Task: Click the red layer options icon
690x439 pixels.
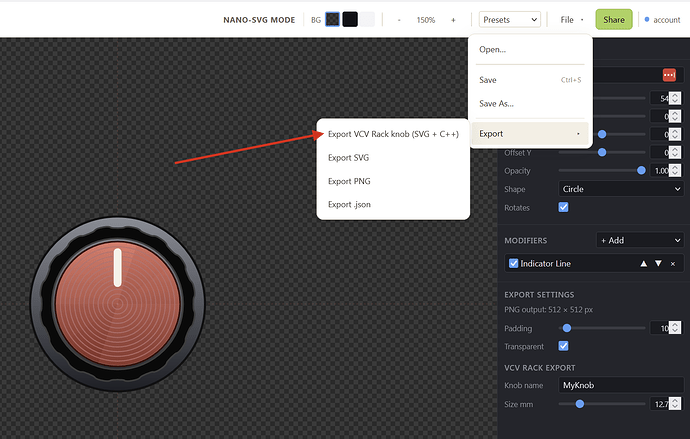Action: pos(669,75)
